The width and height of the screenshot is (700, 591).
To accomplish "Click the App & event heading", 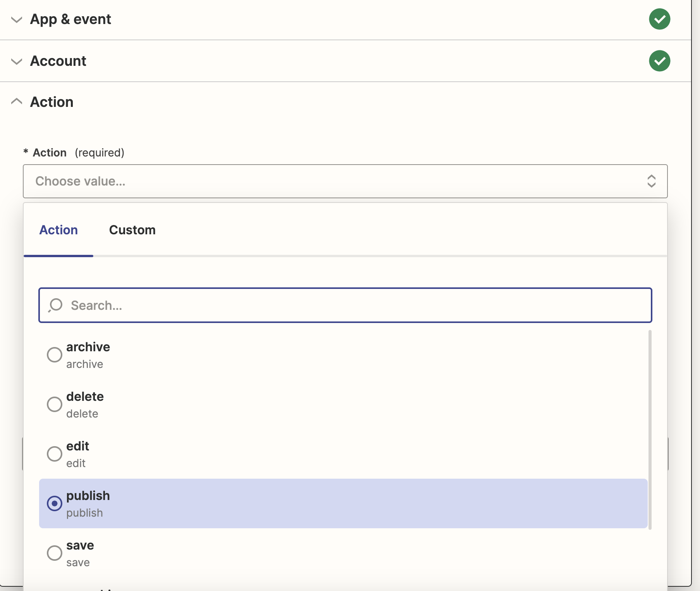I will [70, 19].
